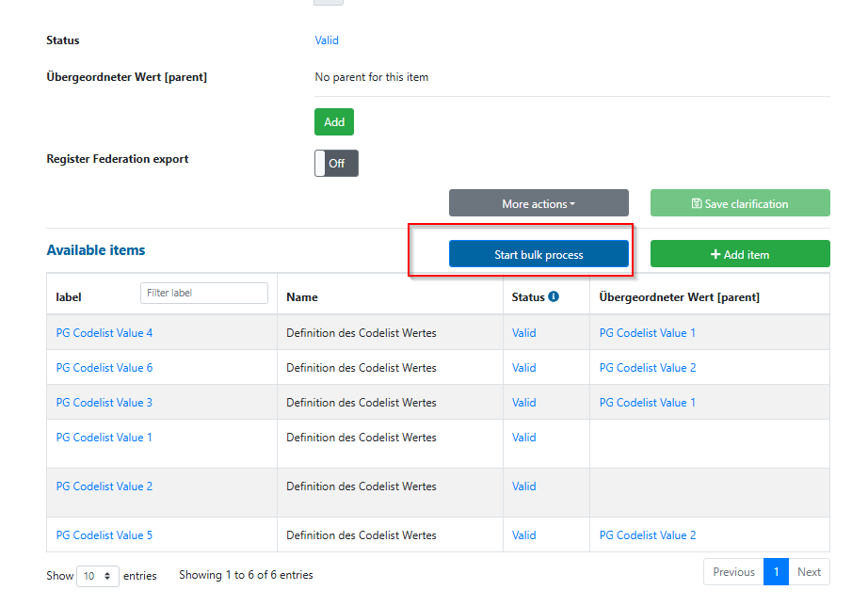Open PG Codelist Value 6 item link
This screenshot has width=868, height=606.
coord(104,368)
